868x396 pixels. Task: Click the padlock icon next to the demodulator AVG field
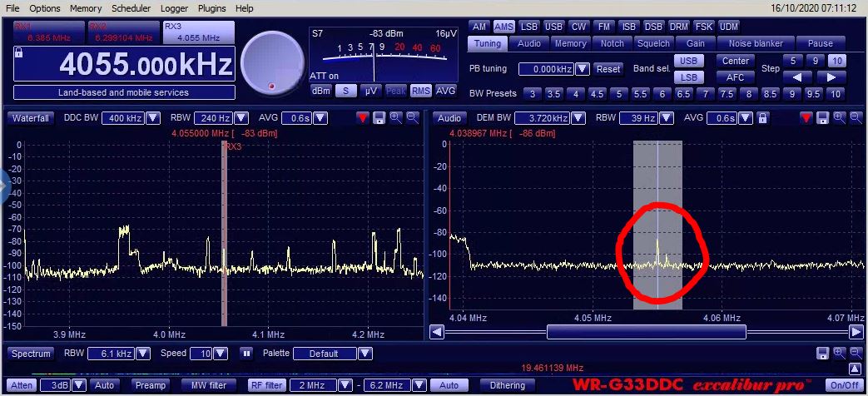click(x=761, y=118)
